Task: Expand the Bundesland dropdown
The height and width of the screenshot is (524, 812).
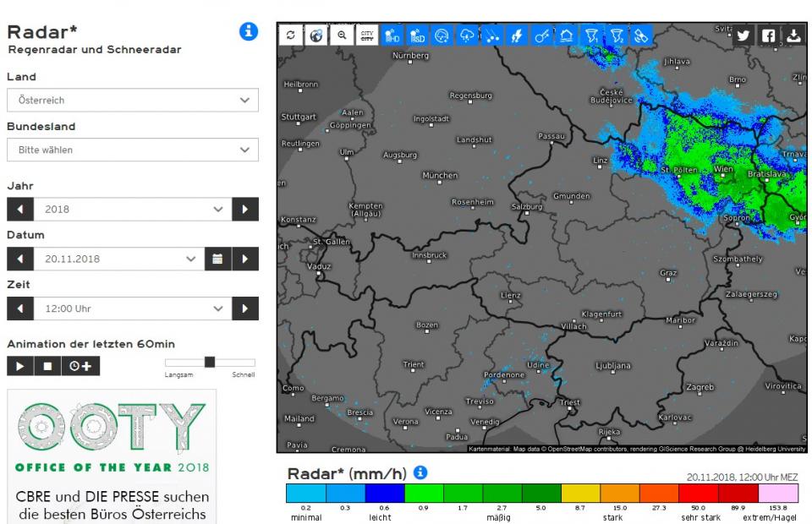Action: click(132, 150)
